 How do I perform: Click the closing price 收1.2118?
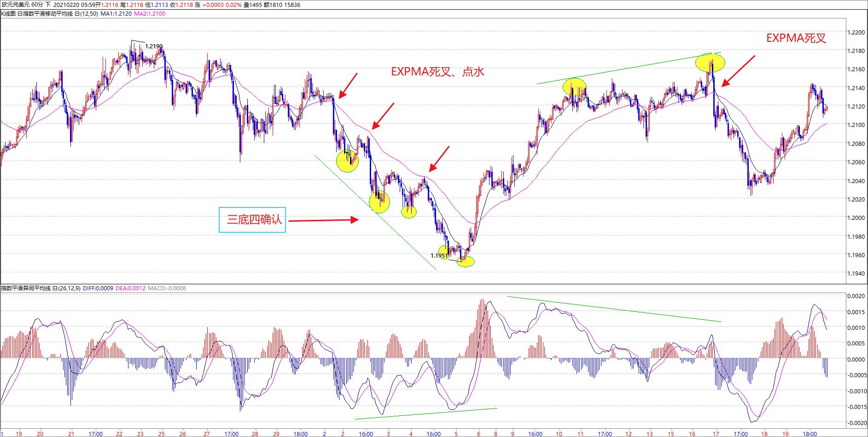coord(181,5)
